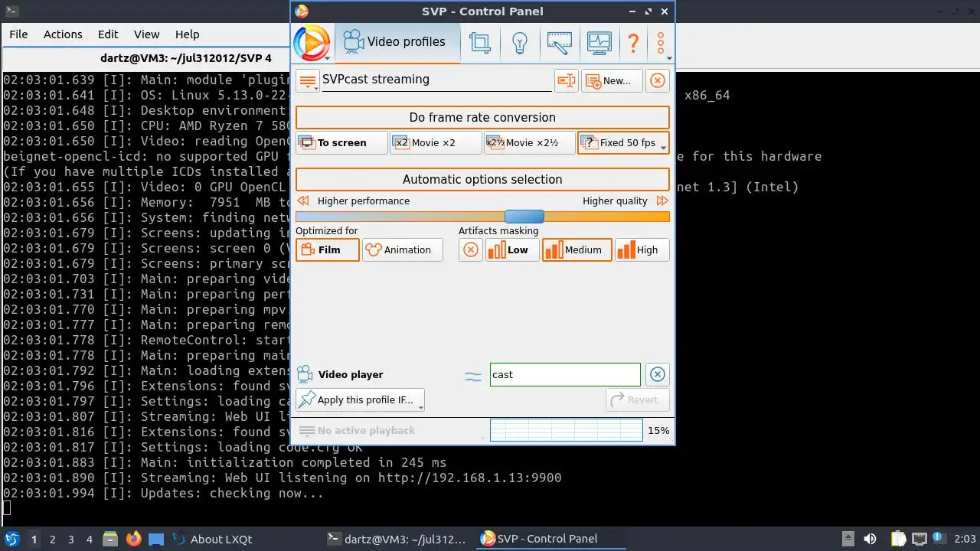Click the CPU usage graph

point(566,430)
